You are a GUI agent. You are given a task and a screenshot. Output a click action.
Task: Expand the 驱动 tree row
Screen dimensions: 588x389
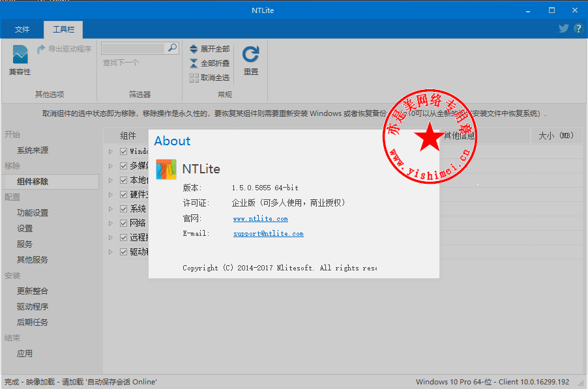pyautogui.click(x=111, y=252)
